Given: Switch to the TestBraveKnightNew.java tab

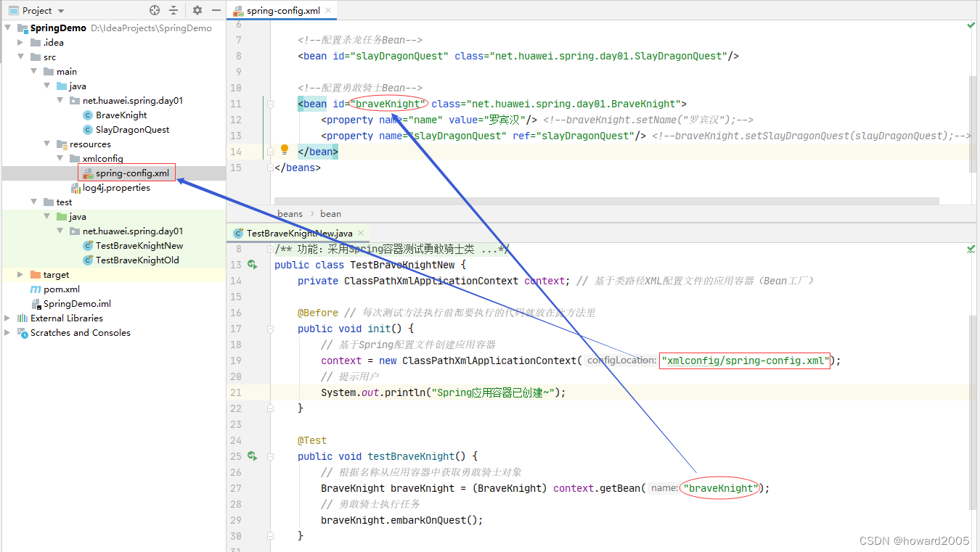Looking at the screenshot, I should point(299,233).
